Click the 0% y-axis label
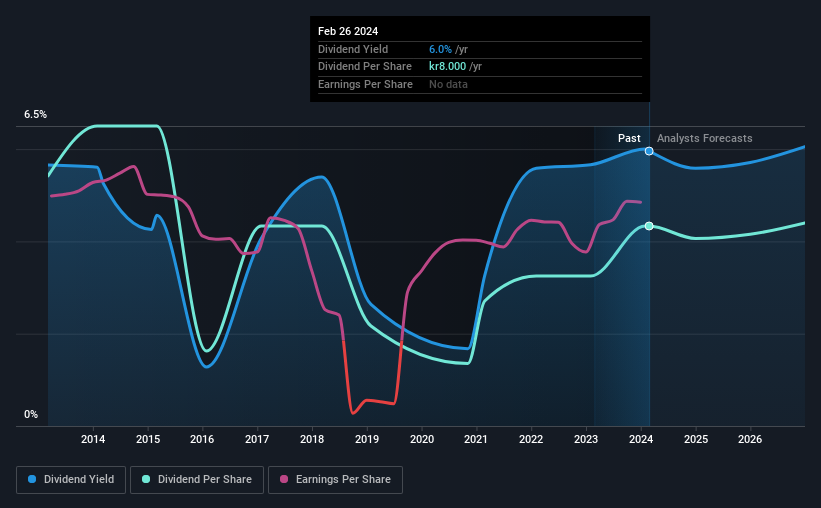 pyautogui.click(x=31, y=414)
